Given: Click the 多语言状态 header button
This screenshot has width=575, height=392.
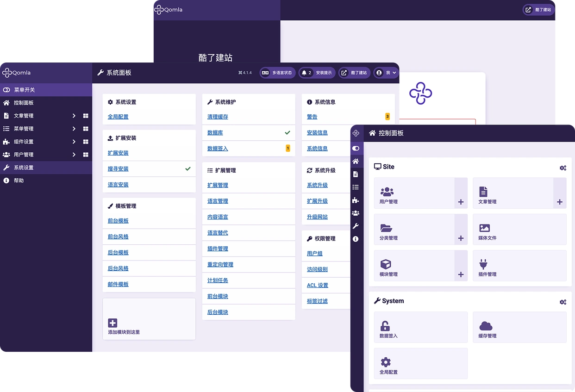Looking at the screenshot, I should (x=277, y=73).
